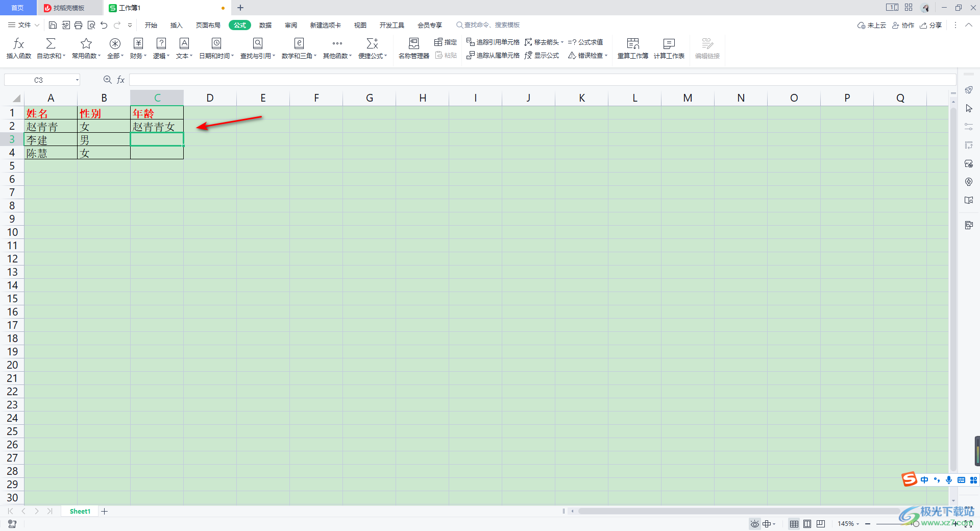Click 移去箭头 remove arrows
980x531 pixels.
544,42
